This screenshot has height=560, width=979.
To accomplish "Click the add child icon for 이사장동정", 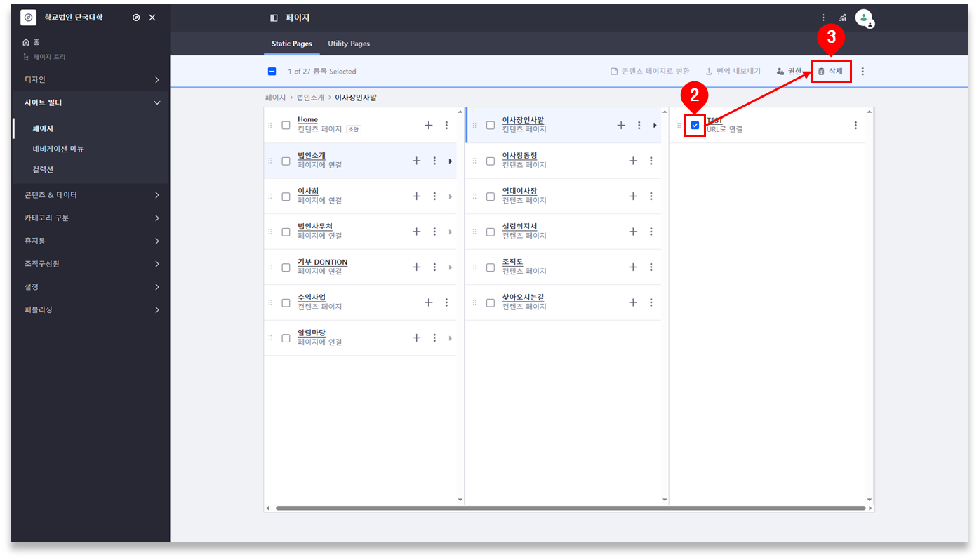I will pyautogui.click(x=632, y=161).
